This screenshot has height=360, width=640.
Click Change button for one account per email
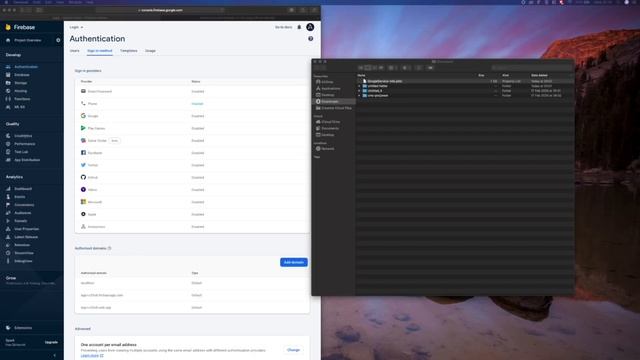point(293,350)
